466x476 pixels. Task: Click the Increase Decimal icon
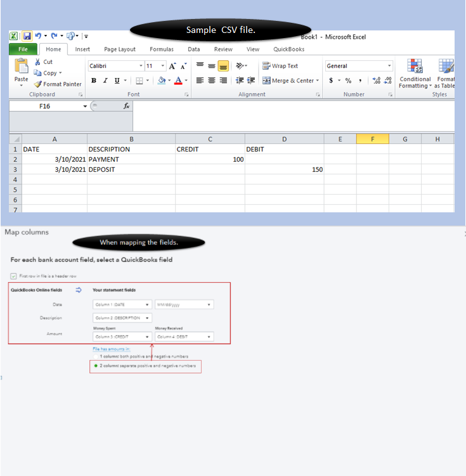pyautogui.click(x=377, y=80)
